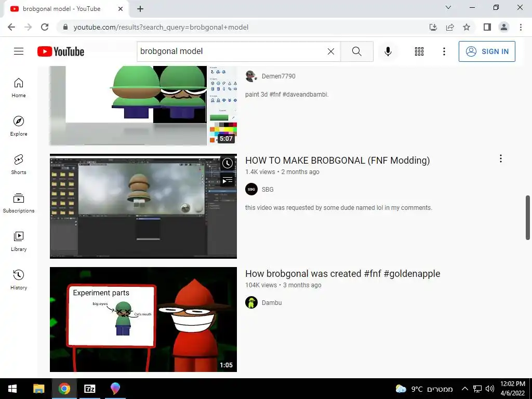532x399 pixels.
Task: Go to Home in the sidebar
Action: [19, 87]
